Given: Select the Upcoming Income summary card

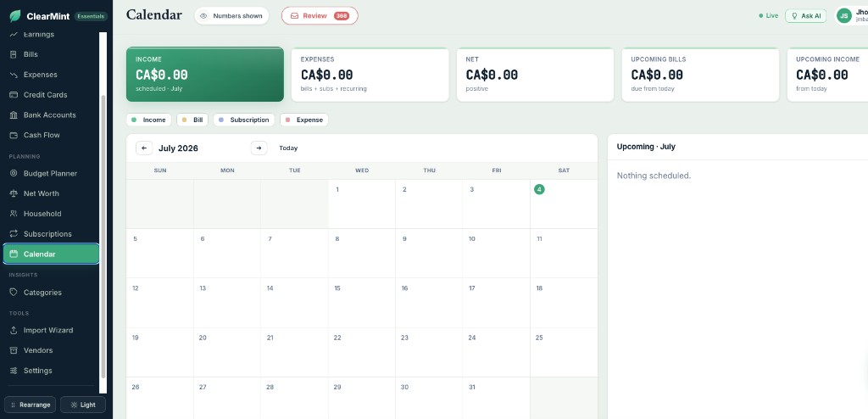Looking at the screenshot, I should click(827, 75).
